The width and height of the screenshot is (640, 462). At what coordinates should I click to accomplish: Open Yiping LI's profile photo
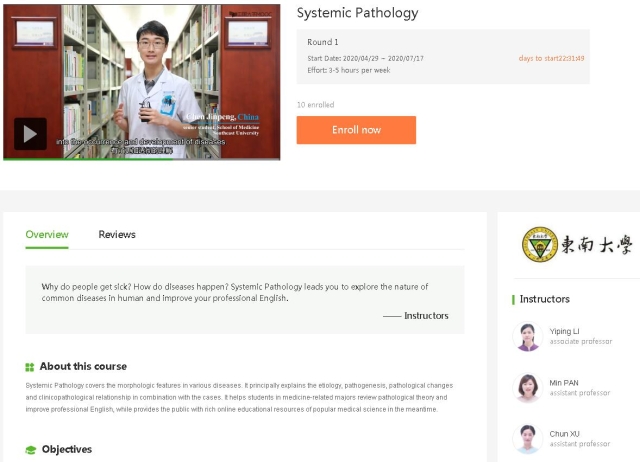(x=526, y=336)
